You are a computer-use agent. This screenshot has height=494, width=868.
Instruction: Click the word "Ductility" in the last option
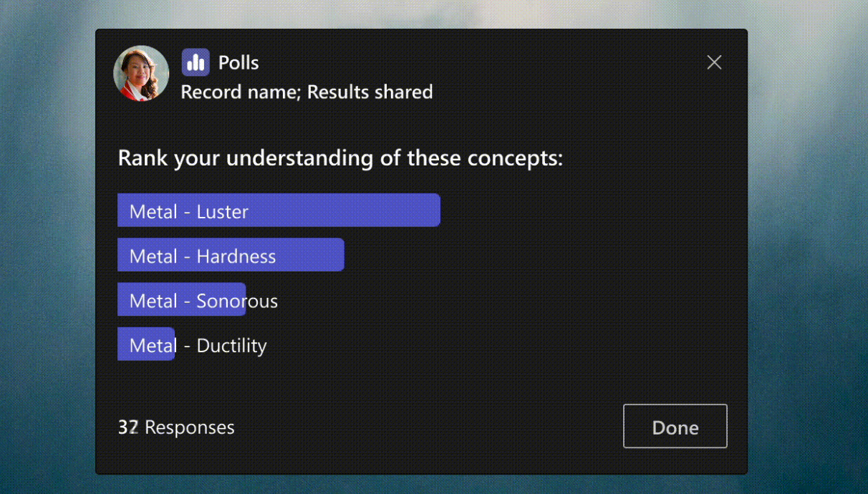(231, 346)
